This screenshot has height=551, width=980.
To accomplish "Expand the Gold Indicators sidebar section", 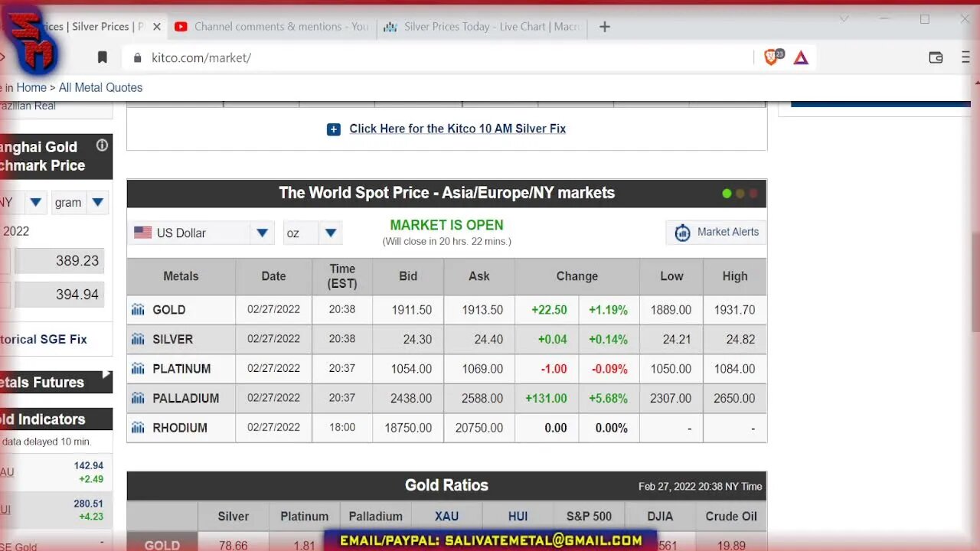I will click(56, 419).
